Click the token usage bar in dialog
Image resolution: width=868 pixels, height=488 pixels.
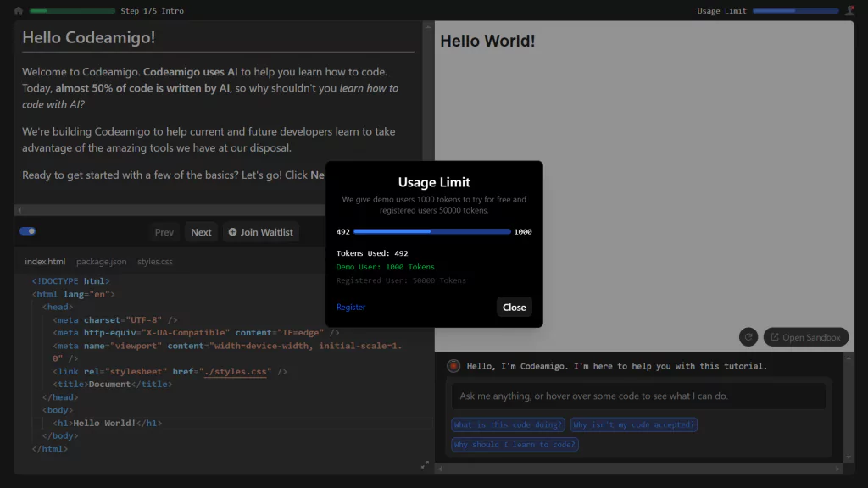431,232
